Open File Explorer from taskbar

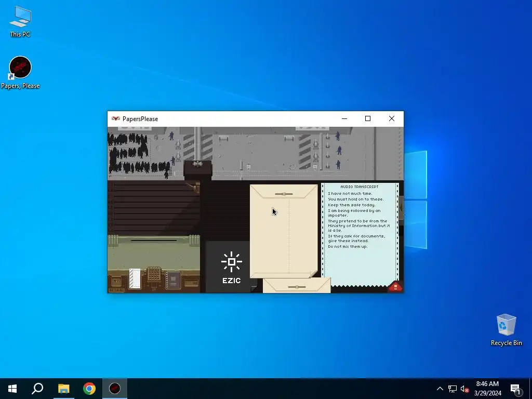coord(63,389)
